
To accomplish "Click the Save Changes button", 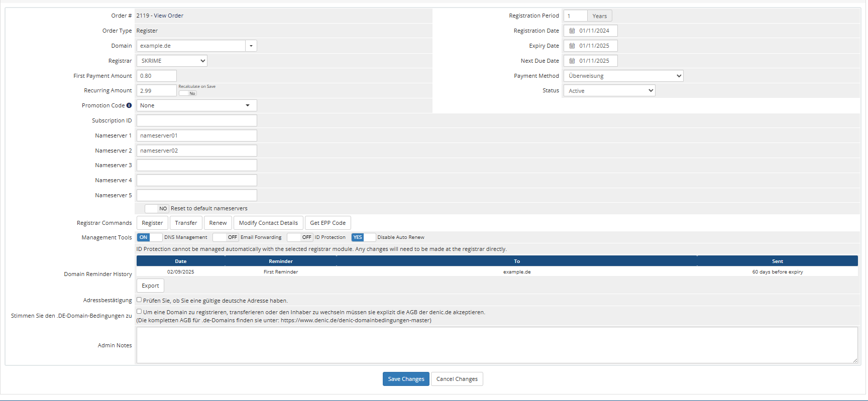I will pyautogui.click(x=406, y=379).
